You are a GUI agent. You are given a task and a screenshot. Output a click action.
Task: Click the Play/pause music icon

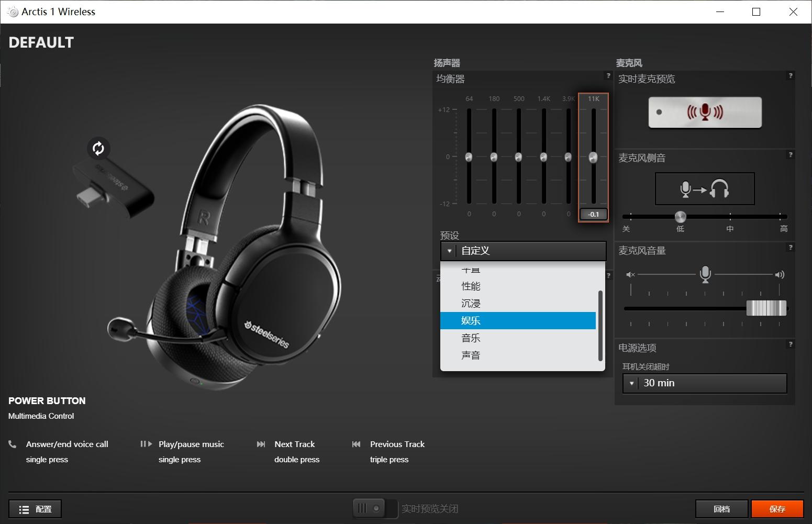tap(146, 443)
